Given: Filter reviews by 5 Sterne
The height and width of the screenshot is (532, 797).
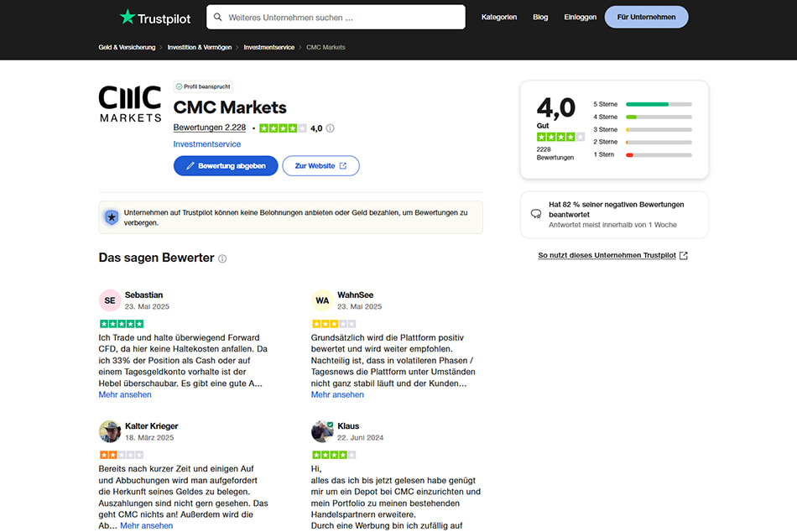Looking at the screenshot, I should [606, 104].
